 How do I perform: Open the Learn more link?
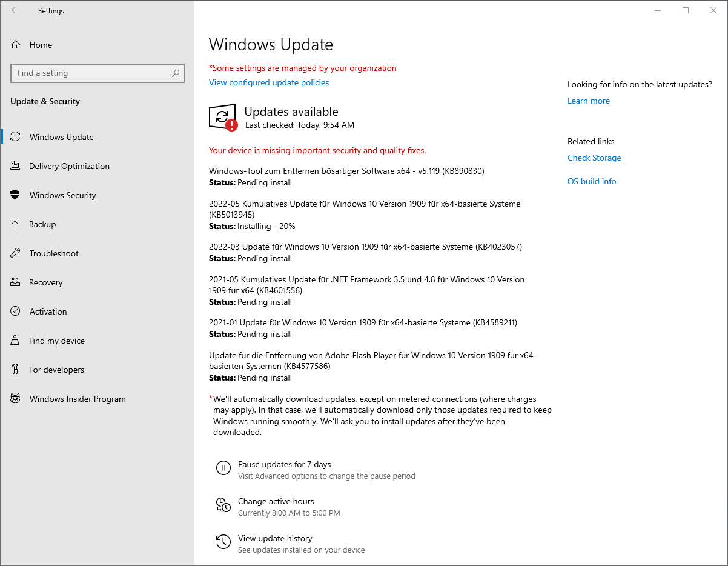589,101
